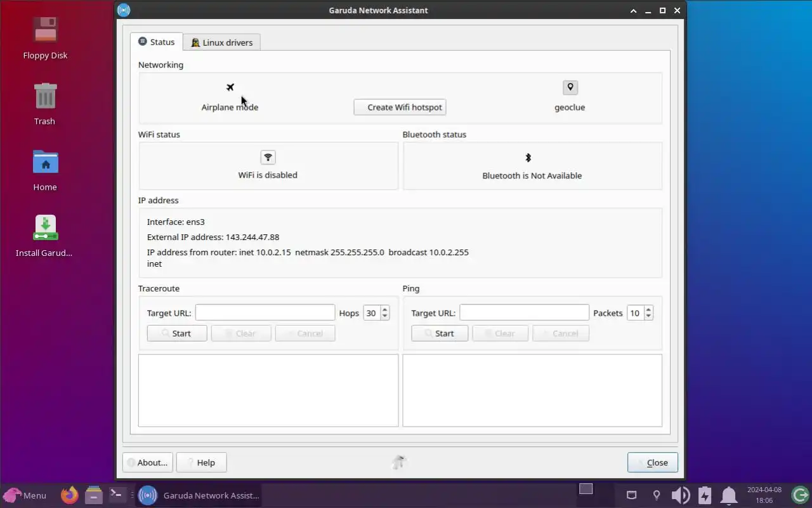
Task: Open the notifications bell icon
Action: [729, 495]
